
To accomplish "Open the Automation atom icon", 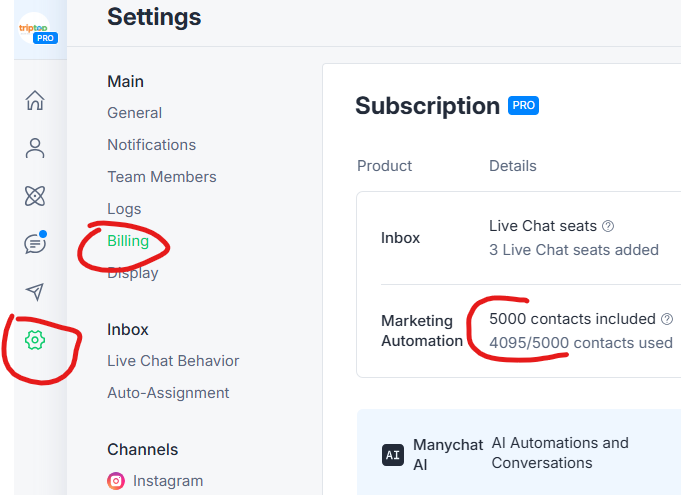I will [x=35, y=196].
